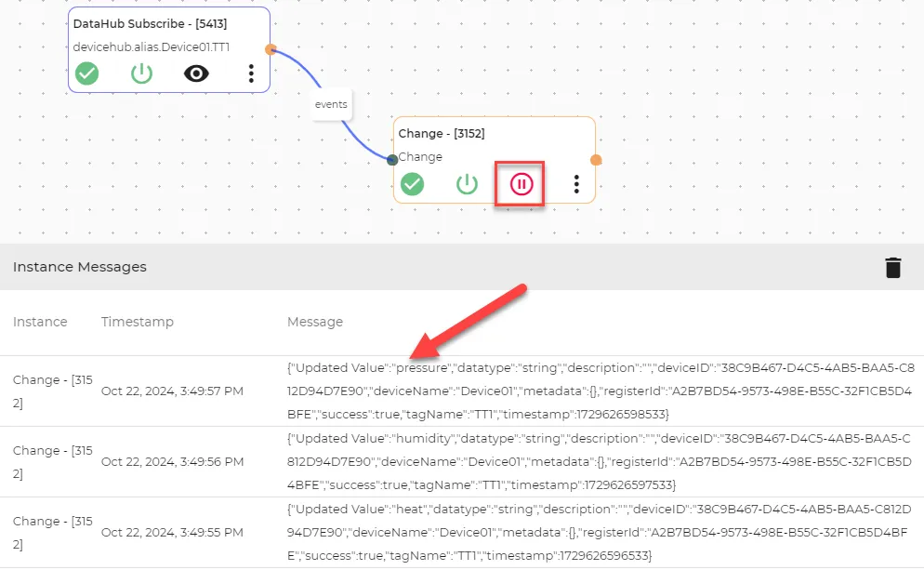Click the Change node green checkmark status icon
The width and height of the screenshot is (924, 570).
pyautogui.click(x=412, y=184)
